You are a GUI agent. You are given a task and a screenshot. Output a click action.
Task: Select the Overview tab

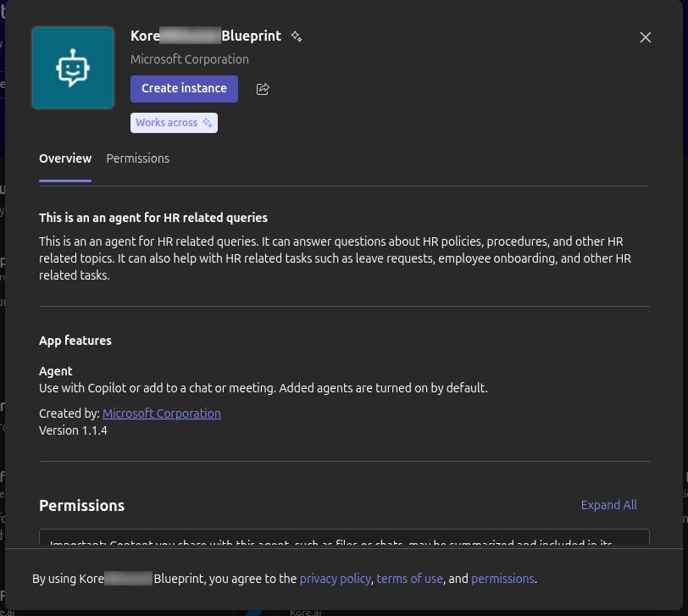pos(65,158)
